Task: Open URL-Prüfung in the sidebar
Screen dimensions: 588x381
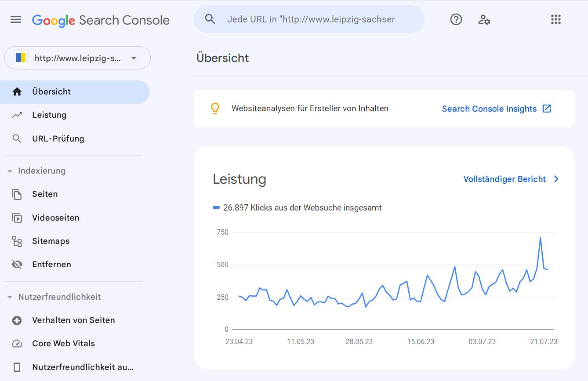Action: click(75, 138)
